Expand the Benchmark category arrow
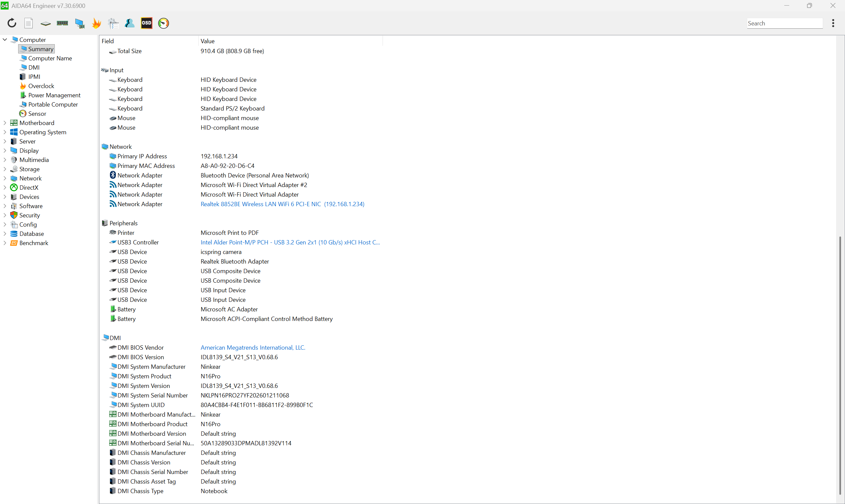The width and height of the screenshot is (845, 504). point(5,243)
